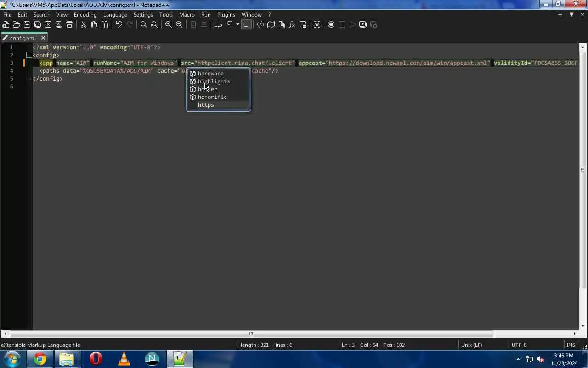Screen dimensions: 588x368
Task: Show hidden tray icons arrow
Action: pyautogui.click(x=518, y=359)
